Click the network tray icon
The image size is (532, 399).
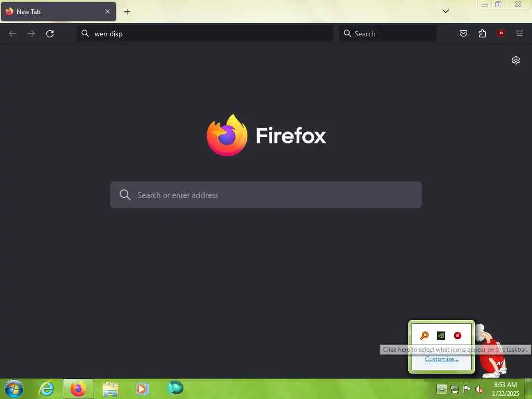(455, 389)
